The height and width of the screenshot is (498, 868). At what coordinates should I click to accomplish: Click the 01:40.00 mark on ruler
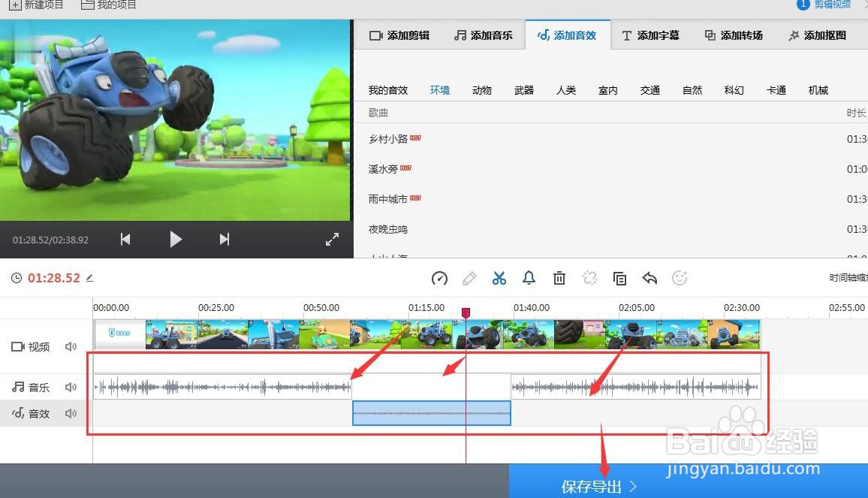(532, 307)
